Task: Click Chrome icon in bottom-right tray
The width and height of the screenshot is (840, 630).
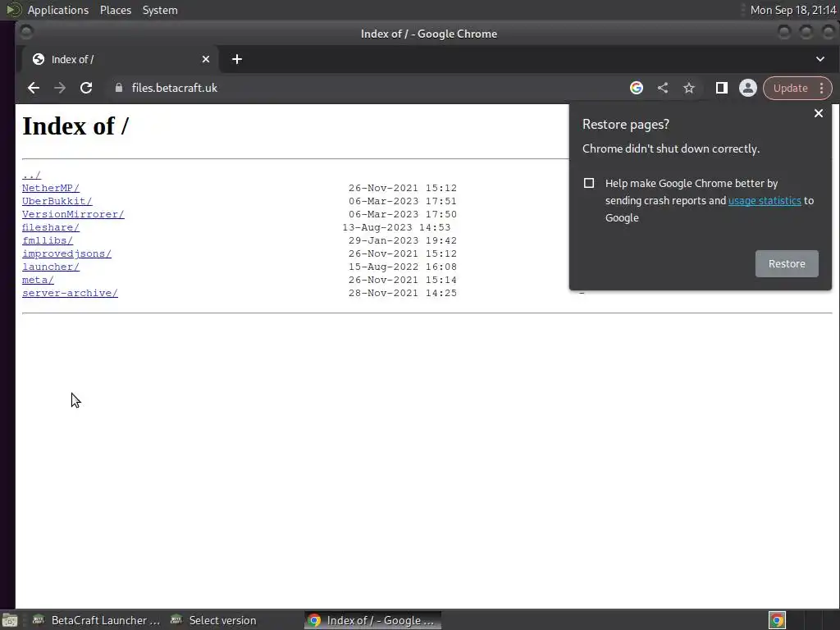Action: pyautogui.click(x=777, y=620)
